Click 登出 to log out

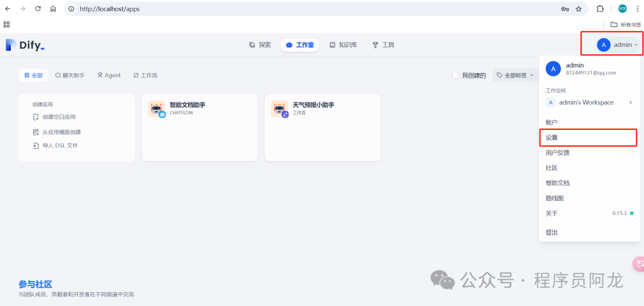coord(589,233)
